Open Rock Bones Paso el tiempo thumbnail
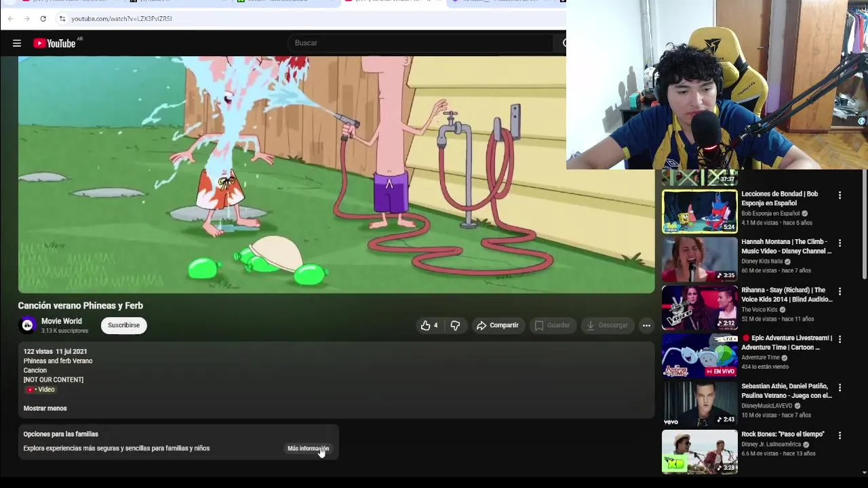Viewport: 868px width, 488px height. pos(700,452)
